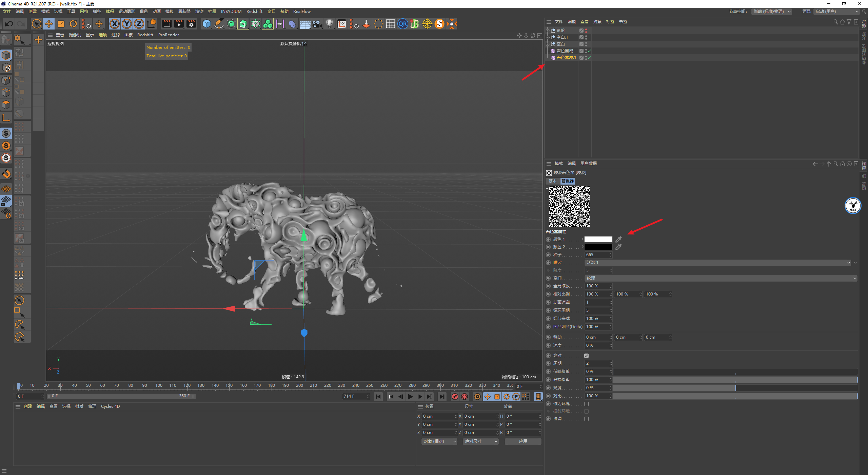The height and width of the screenshot is (475, 868).
Task: Click the Record active objects keyframe button
Action: (x=455, y=397)
